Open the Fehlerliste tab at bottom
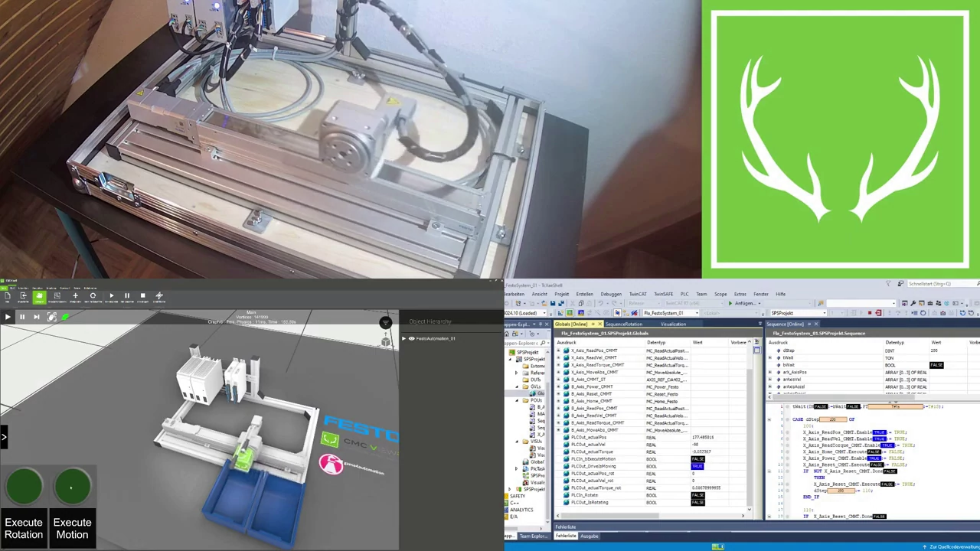This screenshot has width=980, height=551. [565, 536]
